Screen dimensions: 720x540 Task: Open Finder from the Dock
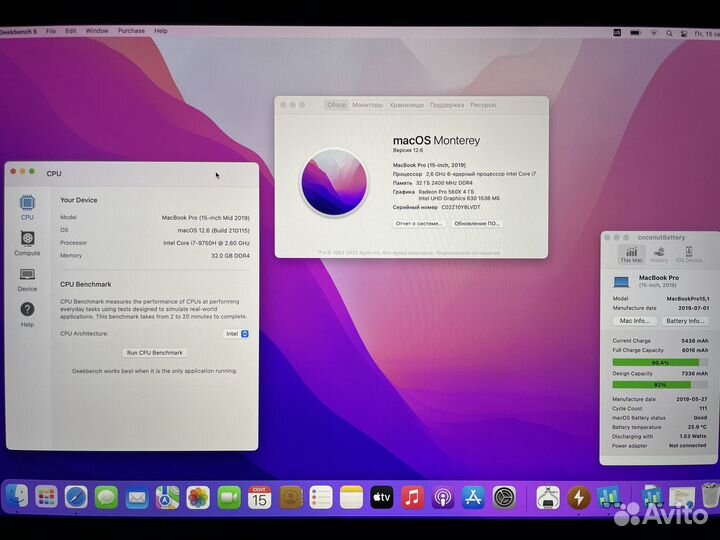tap(17, 497)
